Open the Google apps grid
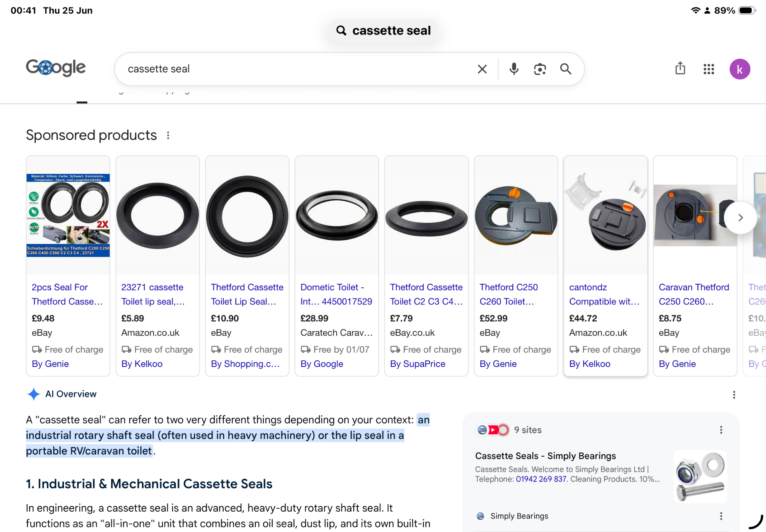Viewport: 766px width, 532px height. [709, 69]
